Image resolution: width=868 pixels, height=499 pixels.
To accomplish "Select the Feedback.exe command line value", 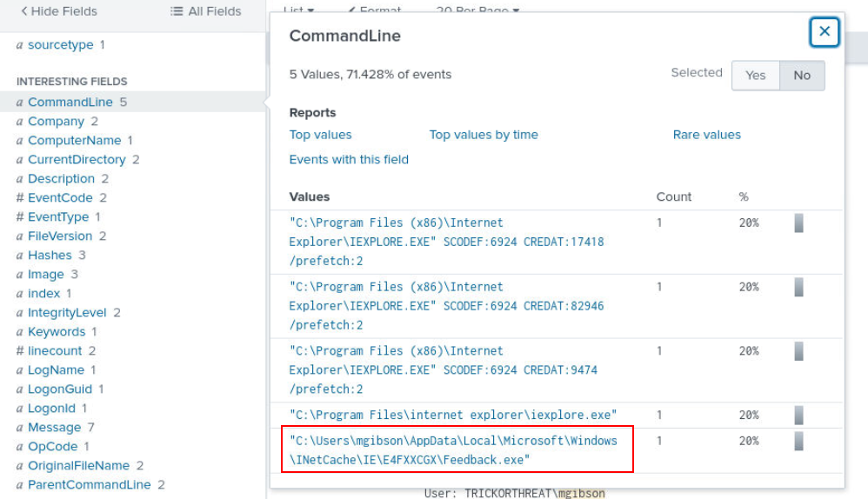I will click(x=452, y=450).
